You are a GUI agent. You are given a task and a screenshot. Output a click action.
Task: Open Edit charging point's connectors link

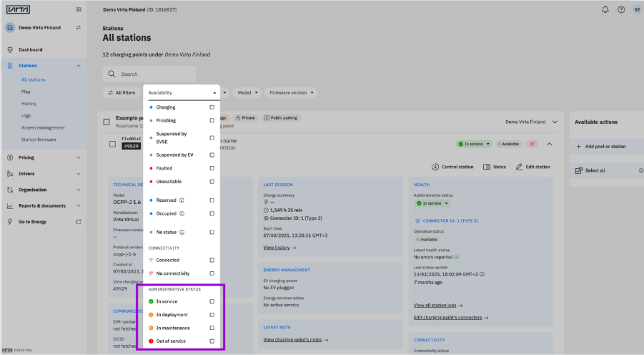451,318
